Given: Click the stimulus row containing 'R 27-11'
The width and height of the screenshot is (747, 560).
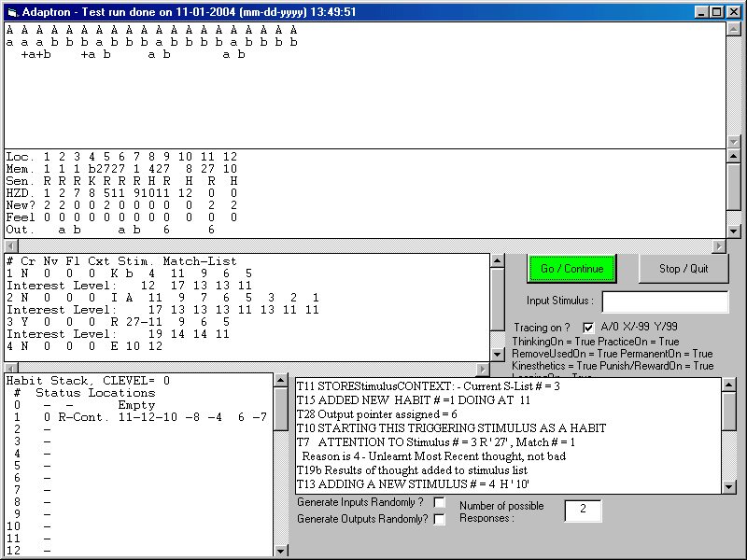Looking at the screenshot, I should point(119,322).
